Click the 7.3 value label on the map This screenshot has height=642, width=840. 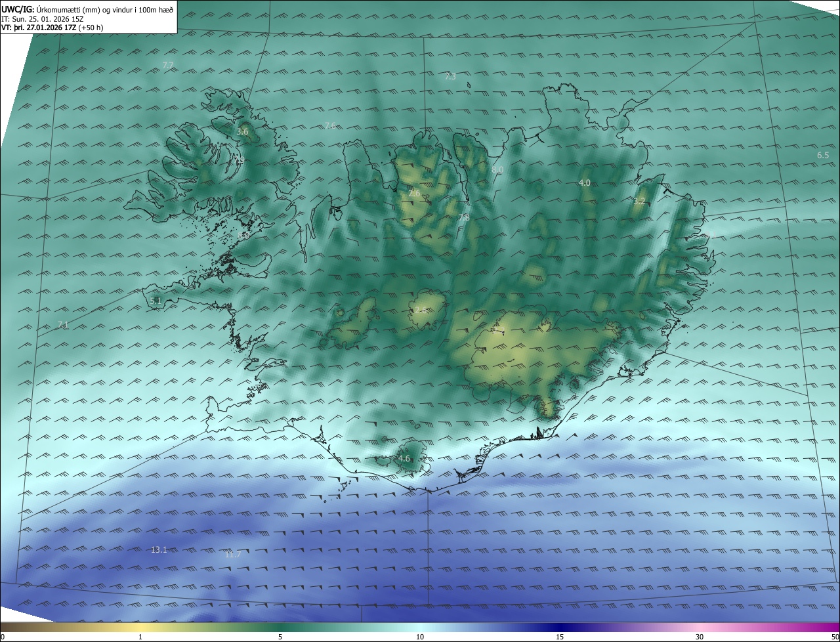click(450, 77)
